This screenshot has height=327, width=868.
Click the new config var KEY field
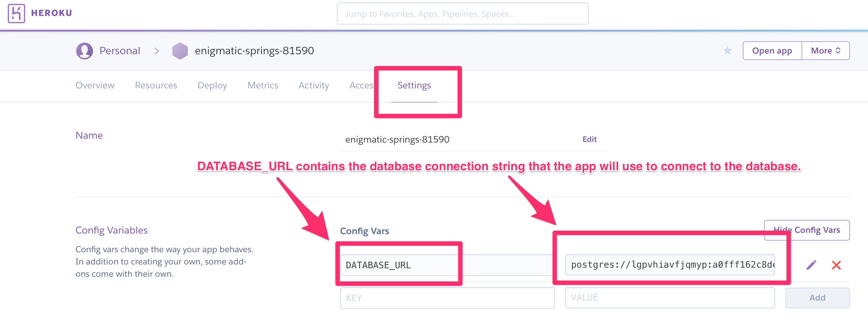(x=447, y=298)
